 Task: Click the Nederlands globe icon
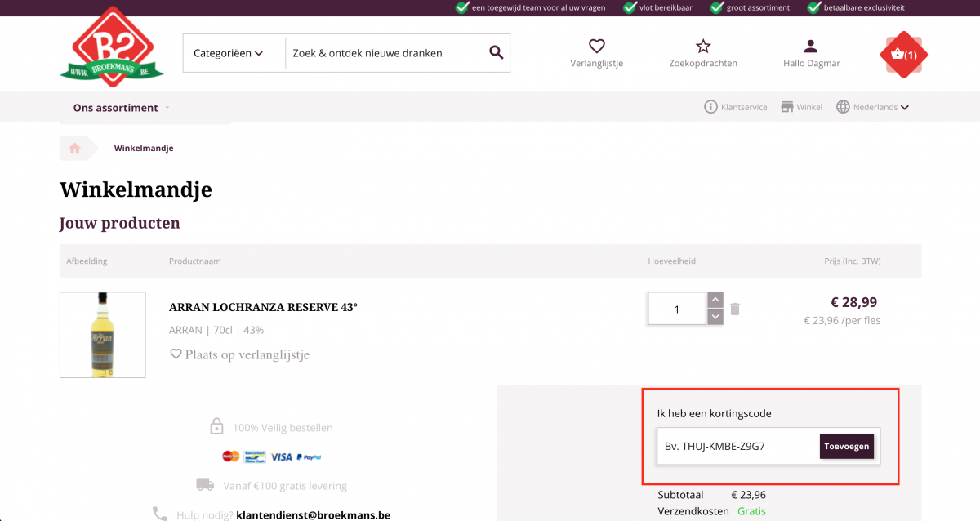point(843,107)
